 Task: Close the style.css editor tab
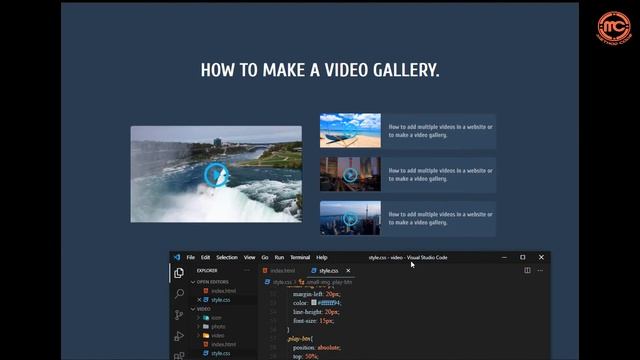click(348, 271)
